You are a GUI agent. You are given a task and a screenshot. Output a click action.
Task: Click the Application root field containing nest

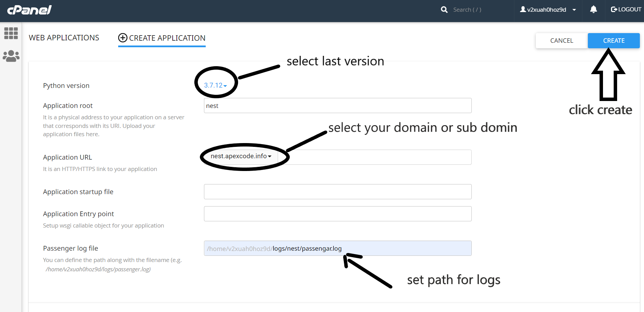coord(337,105)
